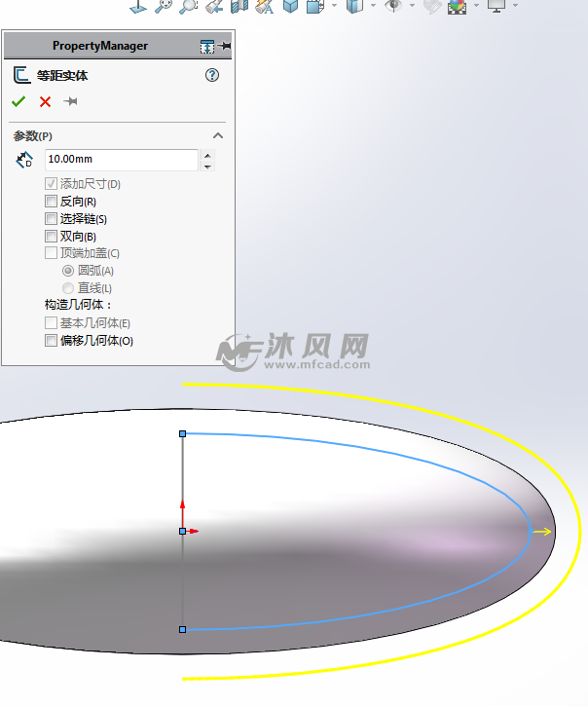The width and height of the screenshot is (588, 706).
Task: Click the Zoom to Area icon
Action: tap(188, 6)
